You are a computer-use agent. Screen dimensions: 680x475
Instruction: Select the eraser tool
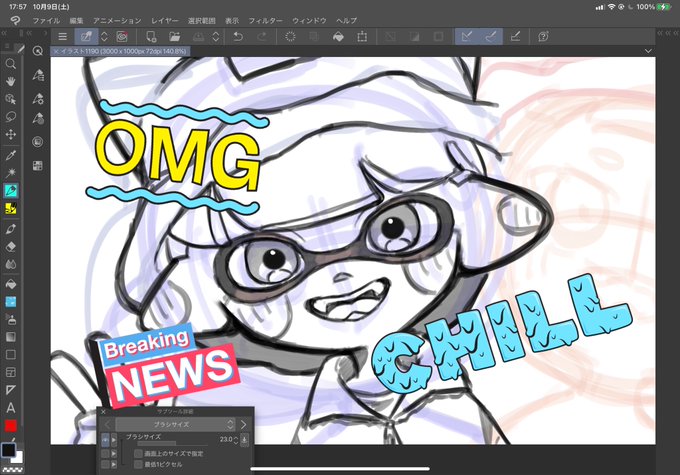click(x=10, y=246)
